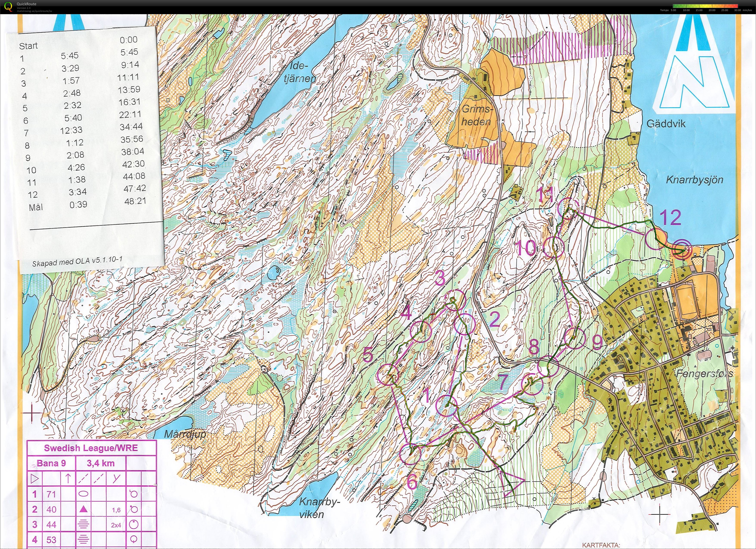The image size is (756, 549).
Task: Click control code '40' in description table
Action: pos(51,509)
